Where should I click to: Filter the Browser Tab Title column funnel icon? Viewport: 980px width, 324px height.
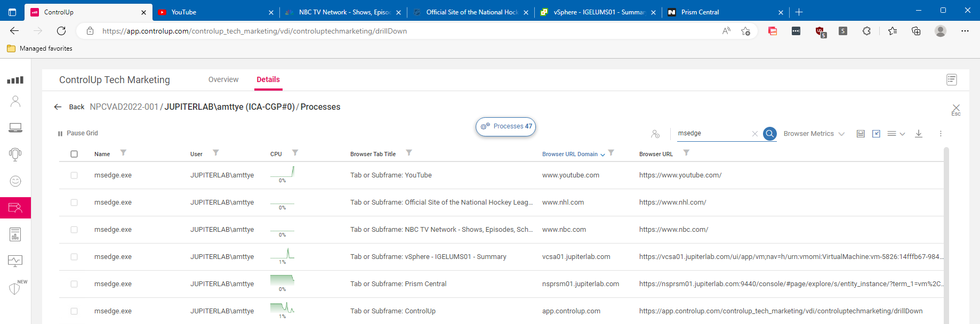[409, 153]
